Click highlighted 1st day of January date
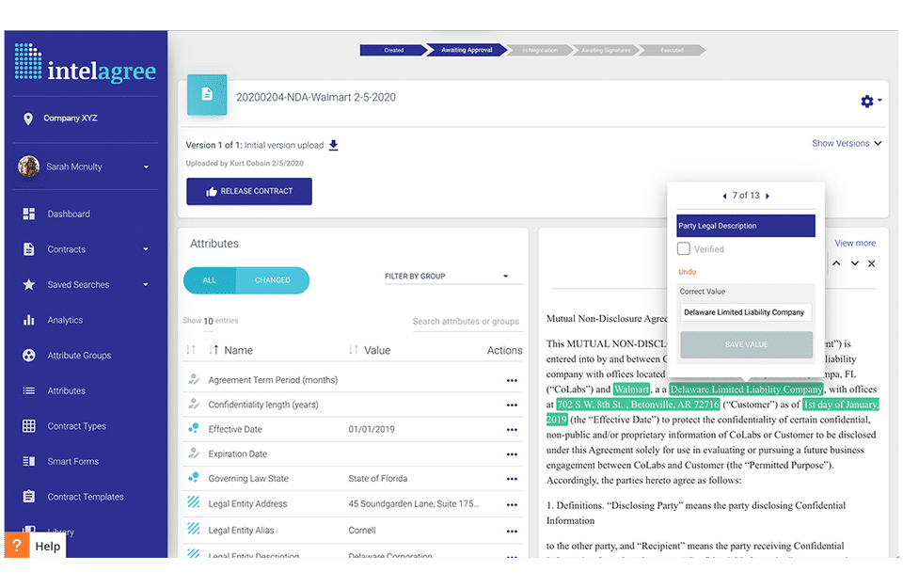The width and height of the screenshot is (903, 588). [841, 405]
